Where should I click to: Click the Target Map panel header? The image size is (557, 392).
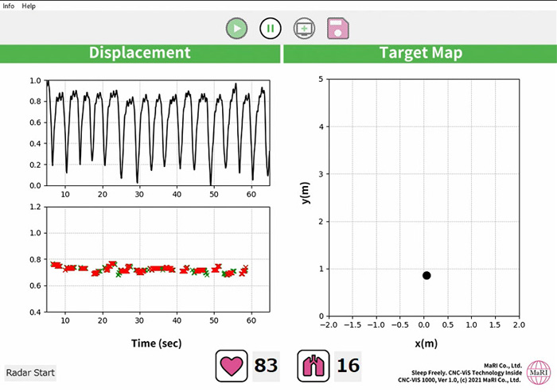coord(420,53)
